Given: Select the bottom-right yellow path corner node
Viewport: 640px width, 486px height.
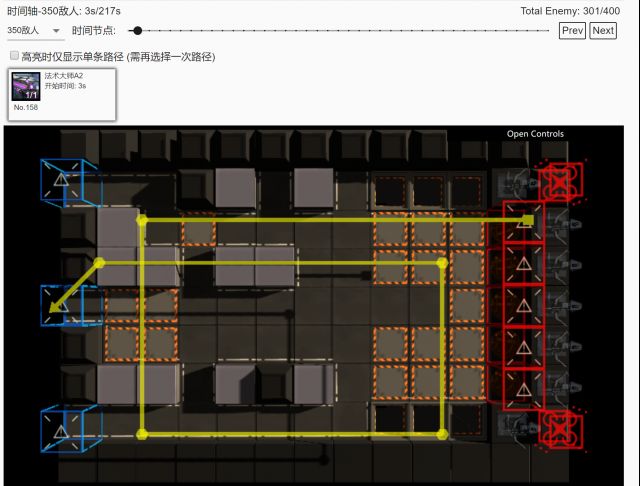Looking at the screenshot, I should click(442, 434).
